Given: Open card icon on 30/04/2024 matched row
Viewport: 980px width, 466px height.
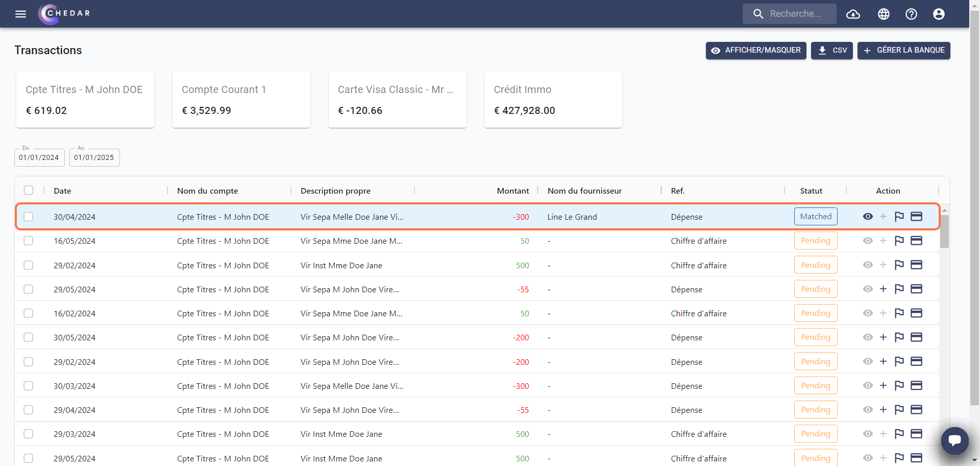Looking at the screenshot, I should [x=917, y=217].
